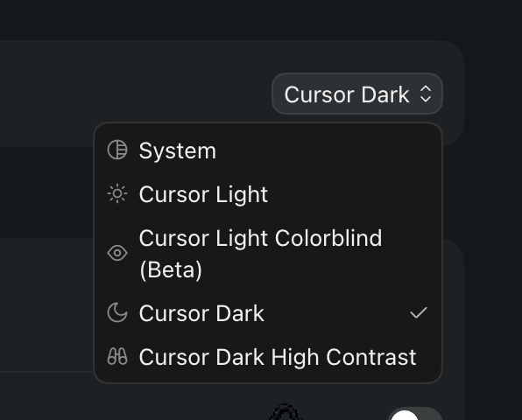This screenshot has width=522, height=420.
Task: Click the Cursor Dark text in selector button
Action: (347, 94)
